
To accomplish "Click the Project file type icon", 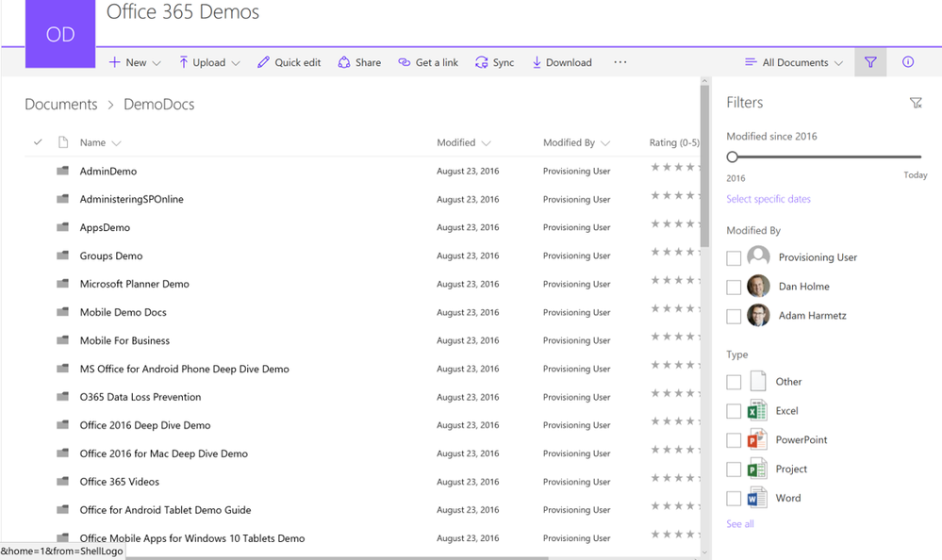I will pyautogui.click(x=757, y=469).
